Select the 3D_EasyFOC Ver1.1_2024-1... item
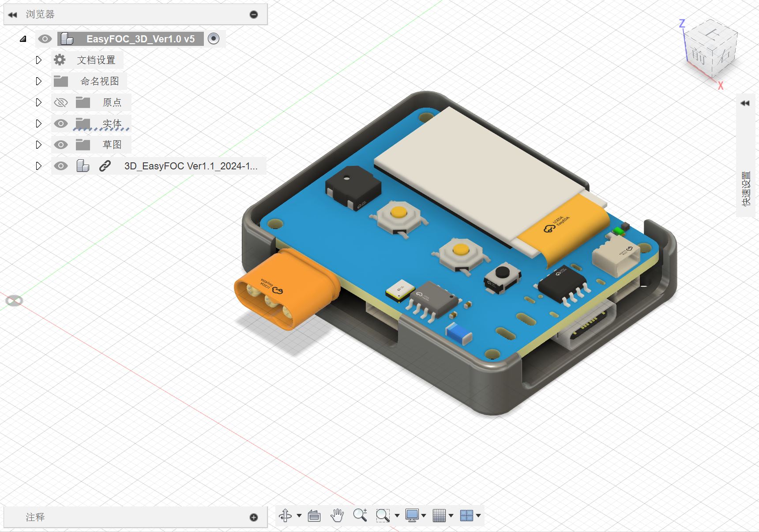The height and width of the screenshot is (532, 759). click(191, 166)
